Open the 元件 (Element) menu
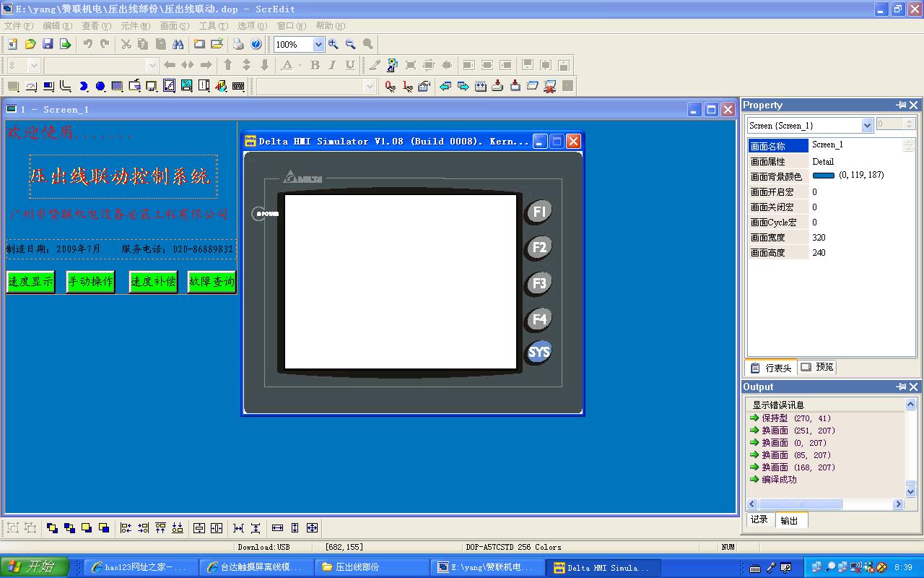Viewport: 924px width, 578px height. 135,26
